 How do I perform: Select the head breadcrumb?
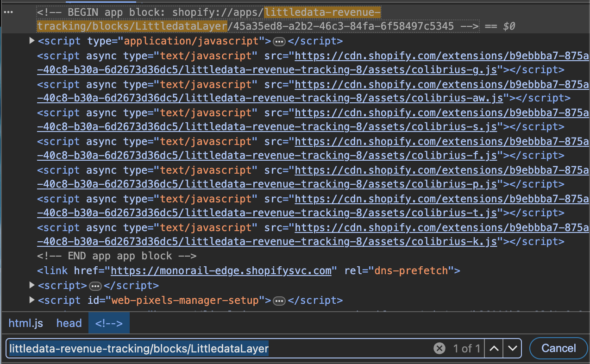[69, 323]
